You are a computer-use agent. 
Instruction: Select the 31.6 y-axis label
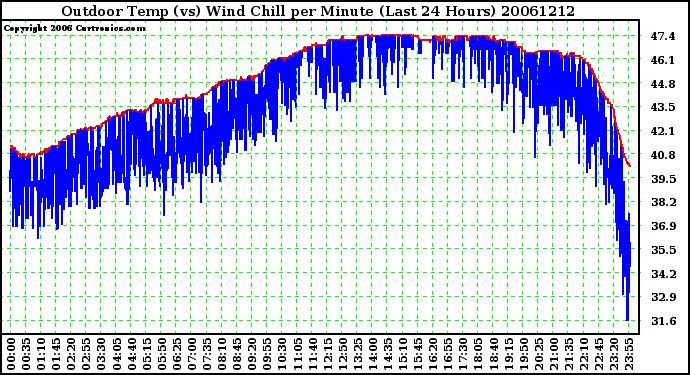tap(663, 321)
